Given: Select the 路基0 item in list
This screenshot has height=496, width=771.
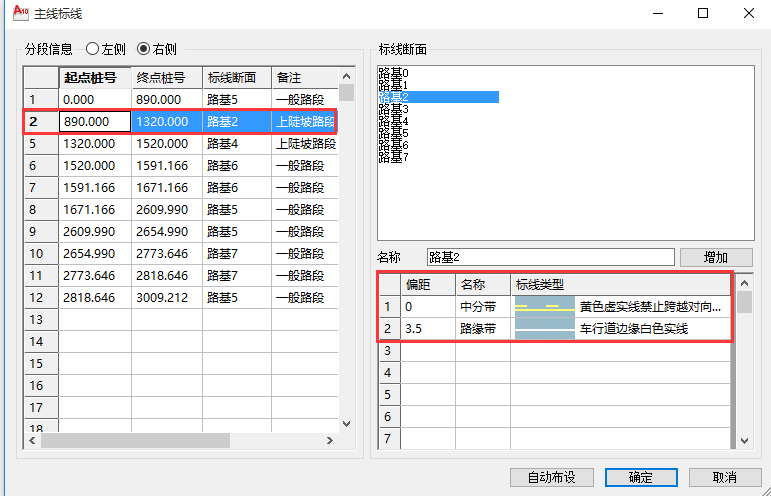Looking at the screenshot, I should [394, 73].
